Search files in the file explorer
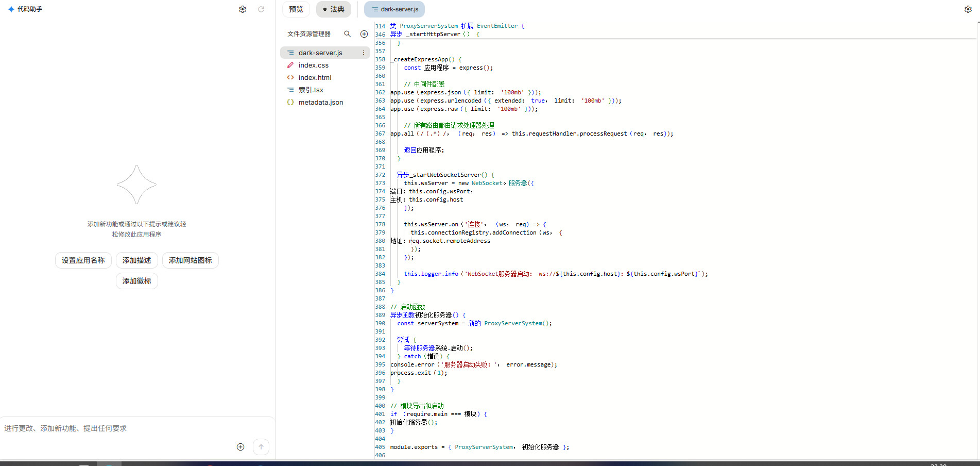Screen dimensions: 980x466 point(348,34)
